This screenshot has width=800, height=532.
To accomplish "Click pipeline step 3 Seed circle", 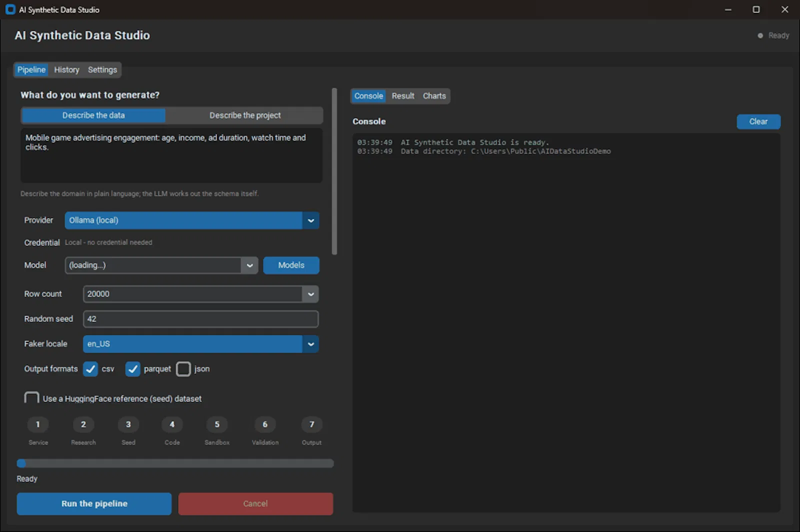I will pyautogui.click(x=128, y=424).
